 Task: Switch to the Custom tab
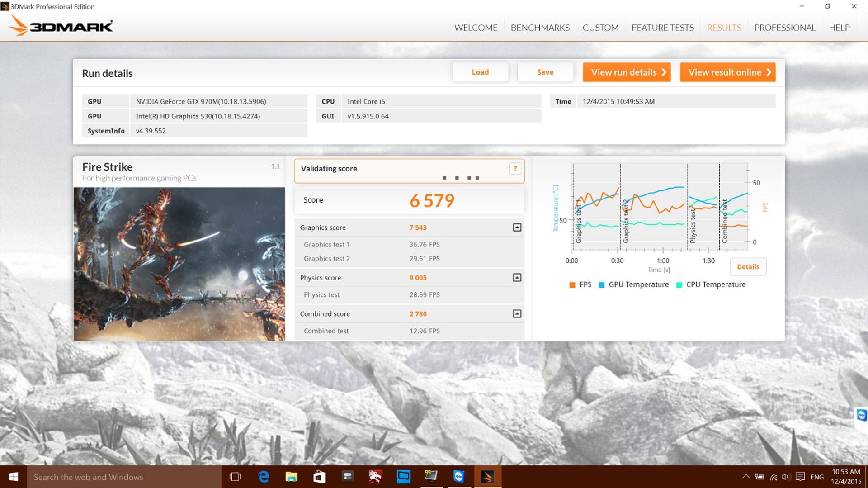point(600,28)
